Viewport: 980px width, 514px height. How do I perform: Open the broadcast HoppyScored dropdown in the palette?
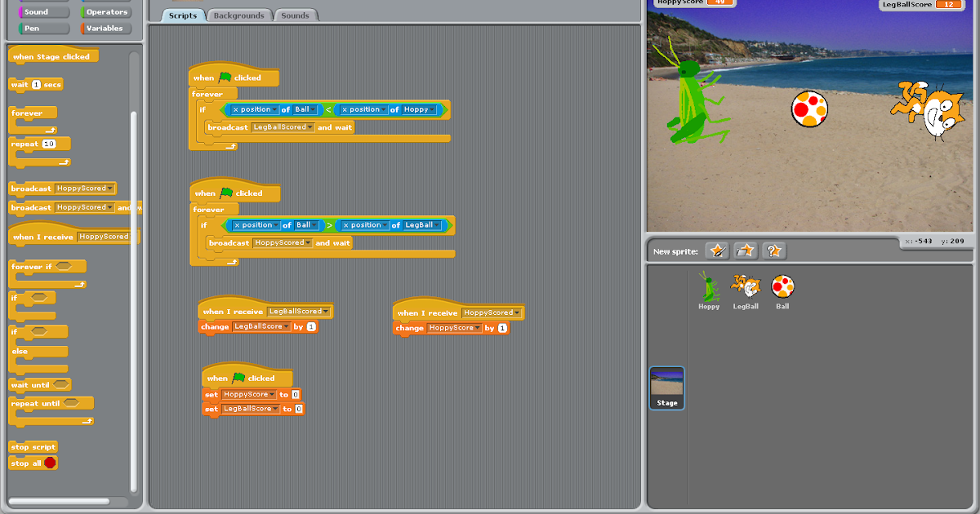(110, 188)
